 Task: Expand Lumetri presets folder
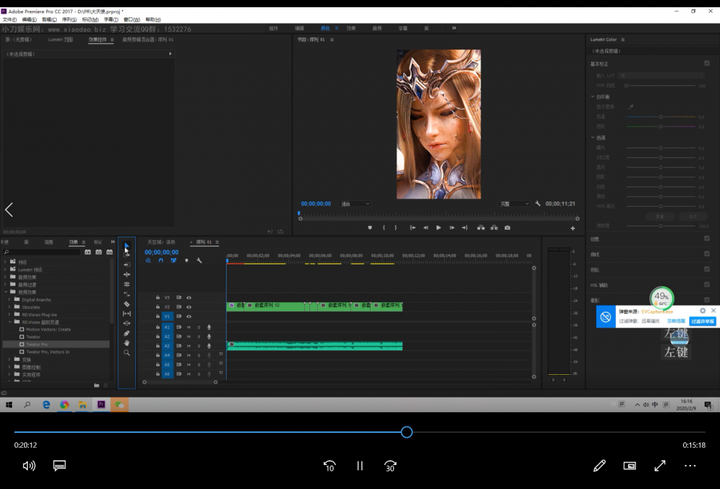[x=6, y=270]
